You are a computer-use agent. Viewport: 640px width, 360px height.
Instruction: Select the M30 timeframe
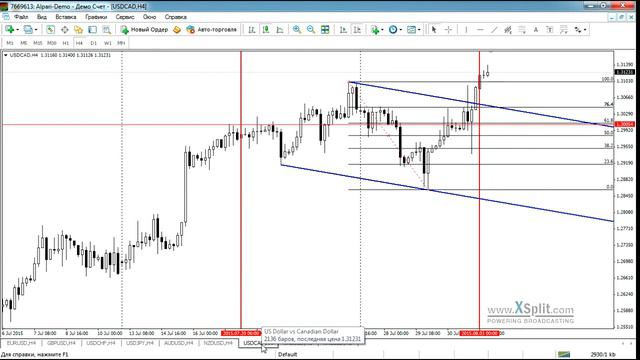pos(51,43)
